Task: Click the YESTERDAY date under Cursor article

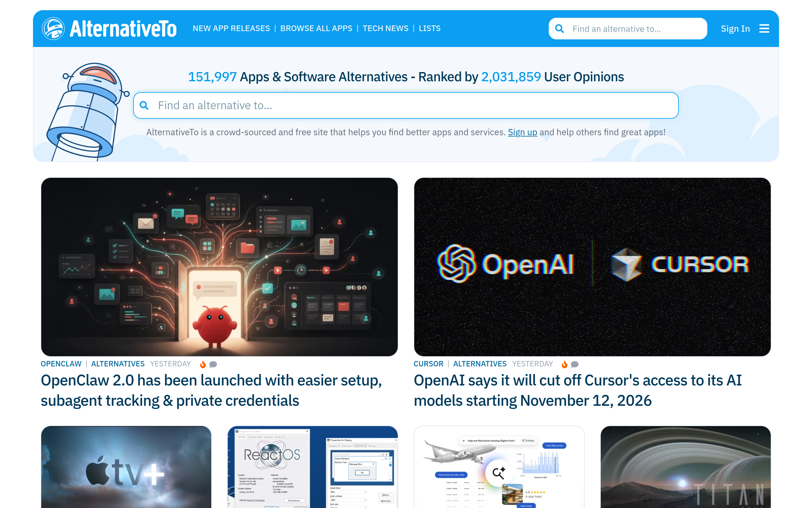Action: [533, 364]
